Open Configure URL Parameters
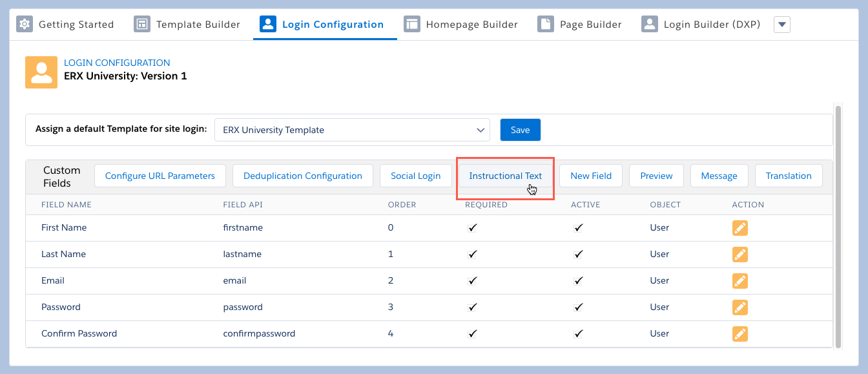The image size is (868, 374). (x=160, y=176)
